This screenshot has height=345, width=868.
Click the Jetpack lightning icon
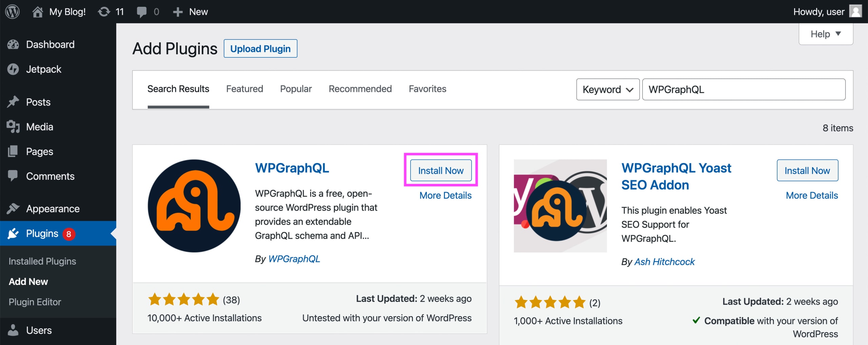[13, 69]
